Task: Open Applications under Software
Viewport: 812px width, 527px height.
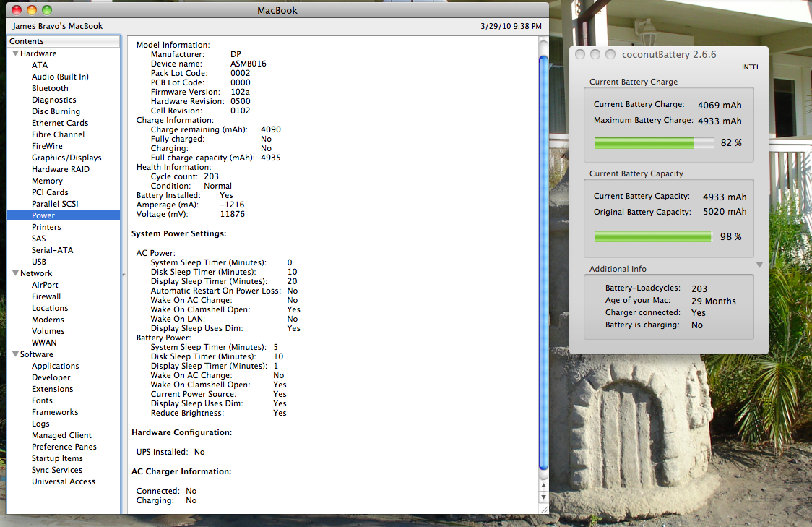Action: coord(56,366)
